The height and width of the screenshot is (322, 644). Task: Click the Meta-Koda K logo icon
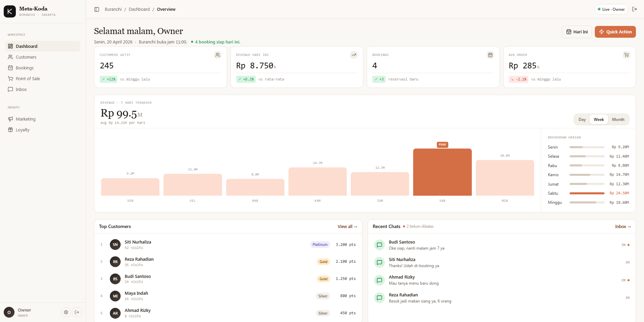10,11
